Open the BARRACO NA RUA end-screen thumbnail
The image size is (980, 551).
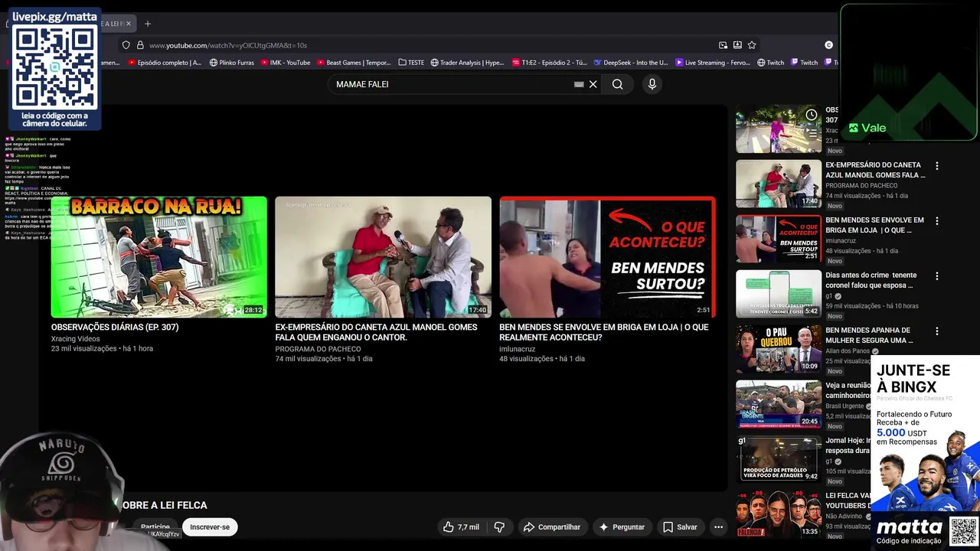[159, 256]
